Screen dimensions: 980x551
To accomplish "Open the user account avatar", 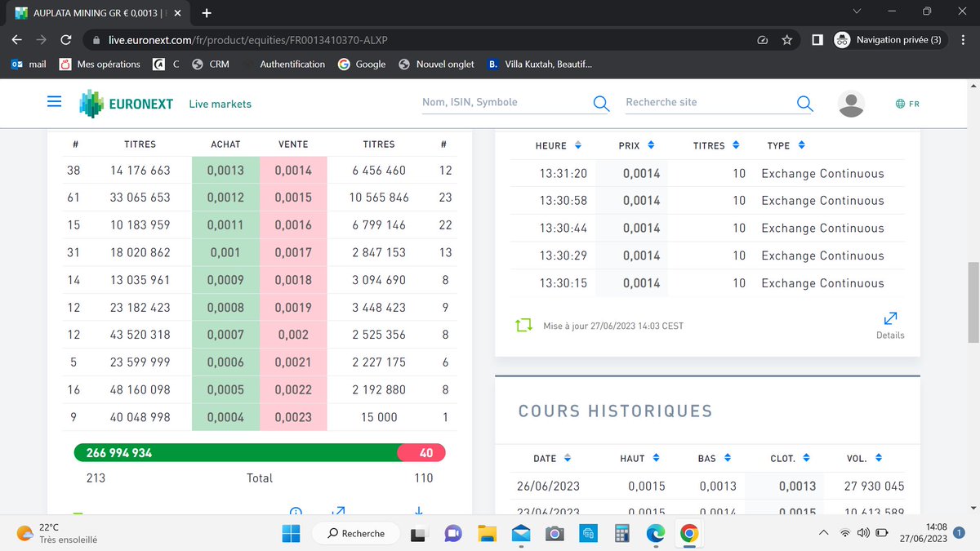I will point(852,104).
